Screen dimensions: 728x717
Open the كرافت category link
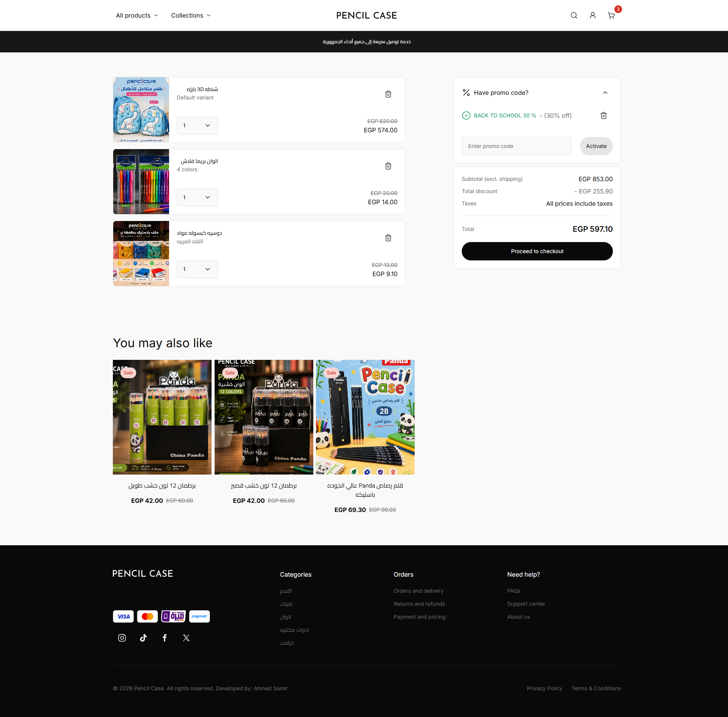coord(287,643)
